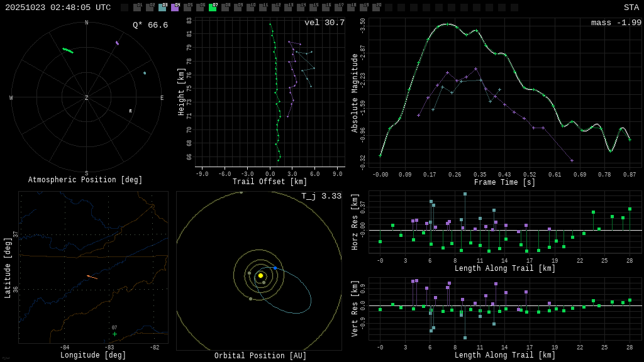Select the blue Earth dot on orbit
Image resolution: width=644 pixels, height=362 pixels.
pos(275,268)
